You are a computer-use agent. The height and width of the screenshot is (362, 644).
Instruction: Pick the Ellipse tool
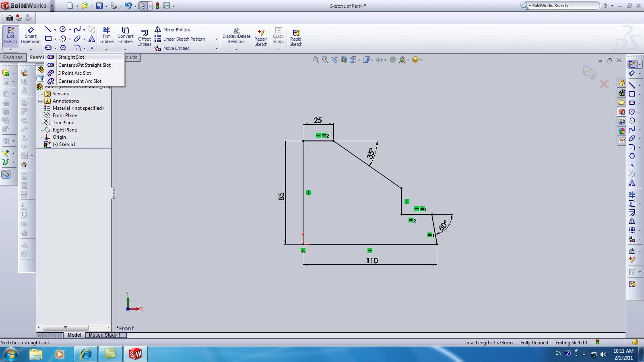tap(77, 39)
